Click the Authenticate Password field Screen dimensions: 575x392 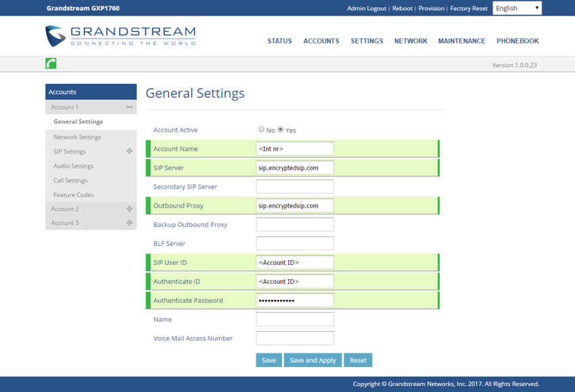[295, 300]
